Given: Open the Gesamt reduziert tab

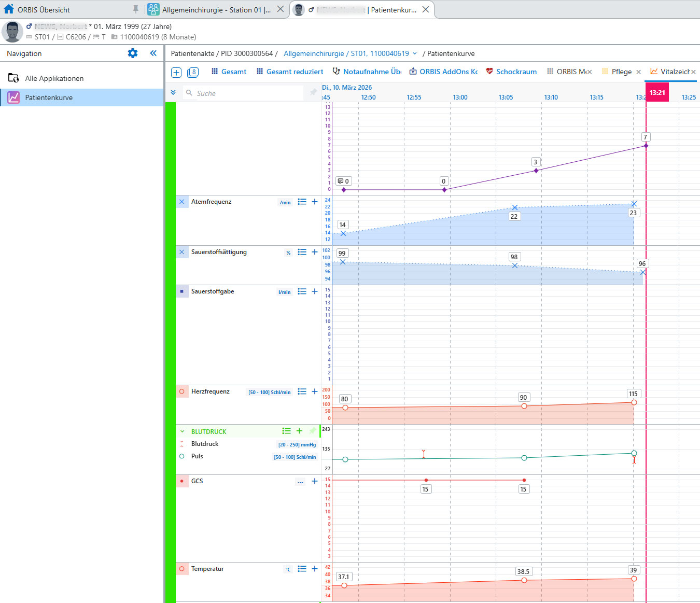Looking at the screenshot, I should [289, 72].
